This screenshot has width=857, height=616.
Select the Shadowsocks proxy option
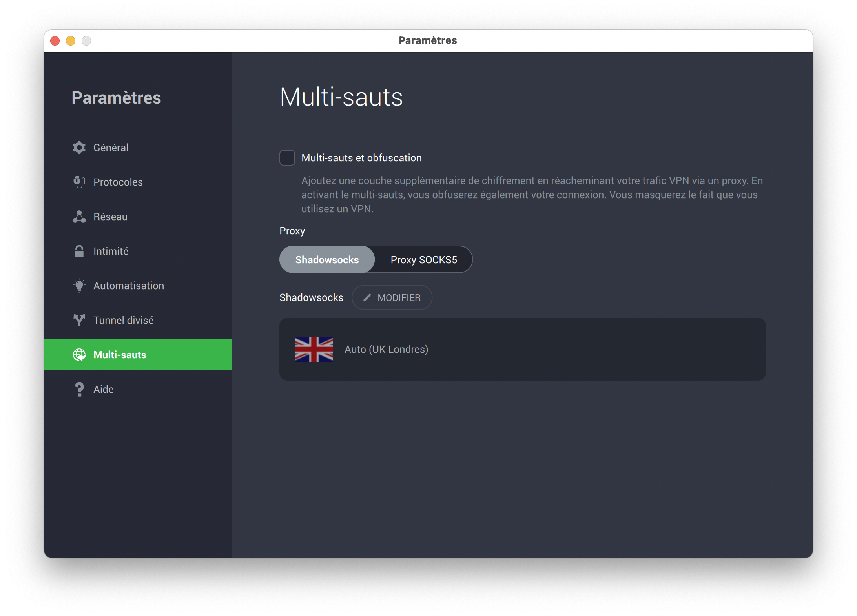pyautogui.click(x=327, y=260)
